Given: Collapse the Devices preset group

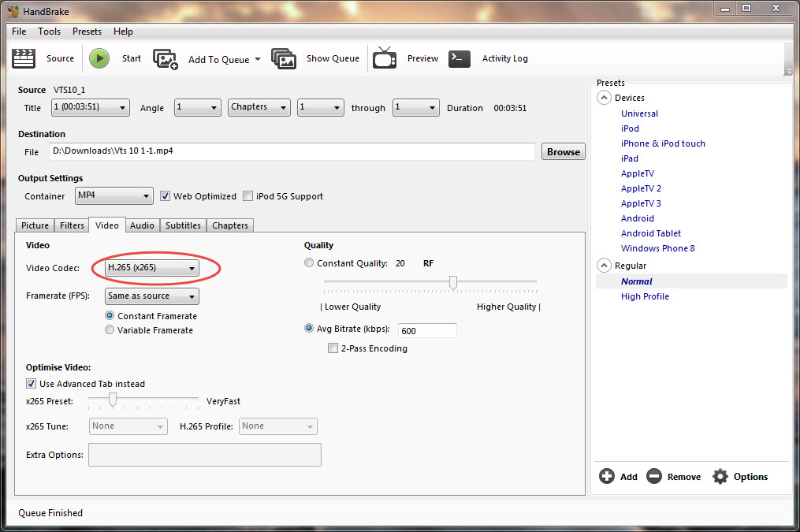Looking at the screenshot, I should click(604, 98).
